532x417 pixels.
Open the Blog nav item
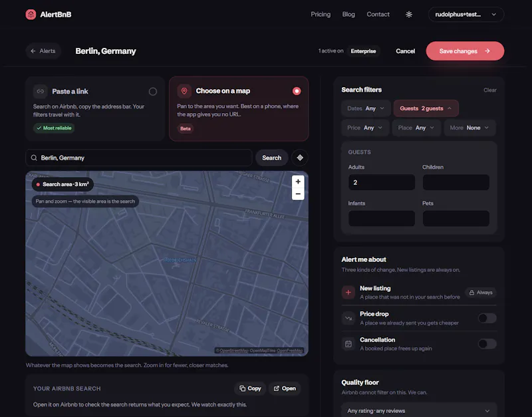click(x=348, y=14)
